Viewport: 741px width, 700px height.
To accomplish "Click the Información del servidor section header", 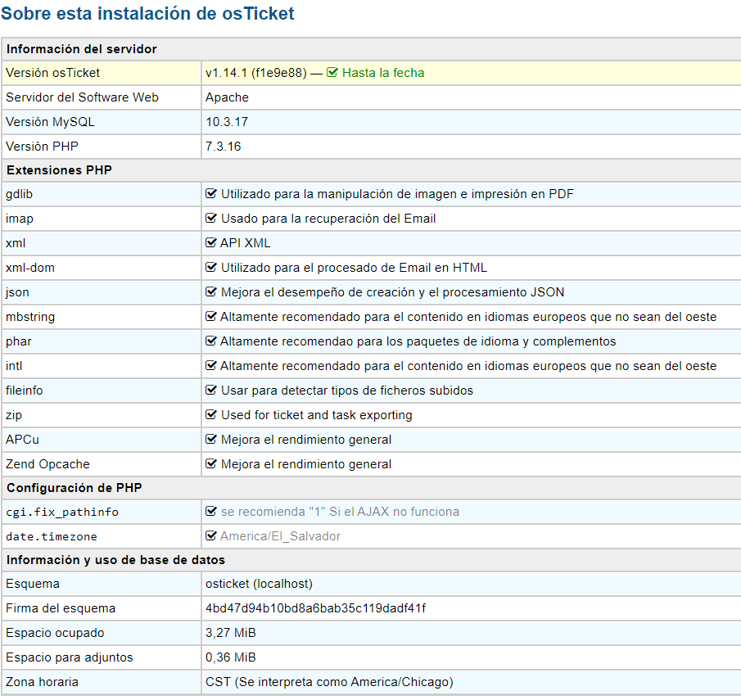I will [x=82, y=49].
